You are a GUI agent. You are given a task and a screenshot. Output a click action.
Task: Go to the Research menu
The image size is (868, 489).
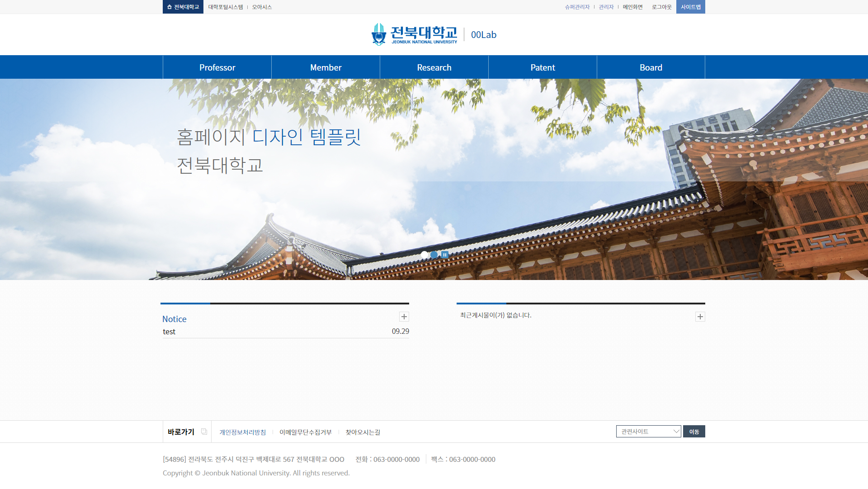tap(434, 67)
